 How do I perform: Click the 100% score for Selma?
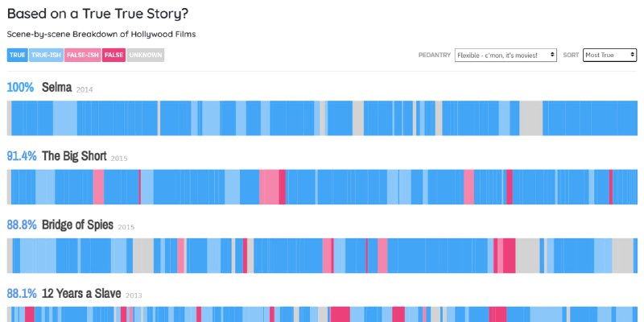[x=21, y=88]
